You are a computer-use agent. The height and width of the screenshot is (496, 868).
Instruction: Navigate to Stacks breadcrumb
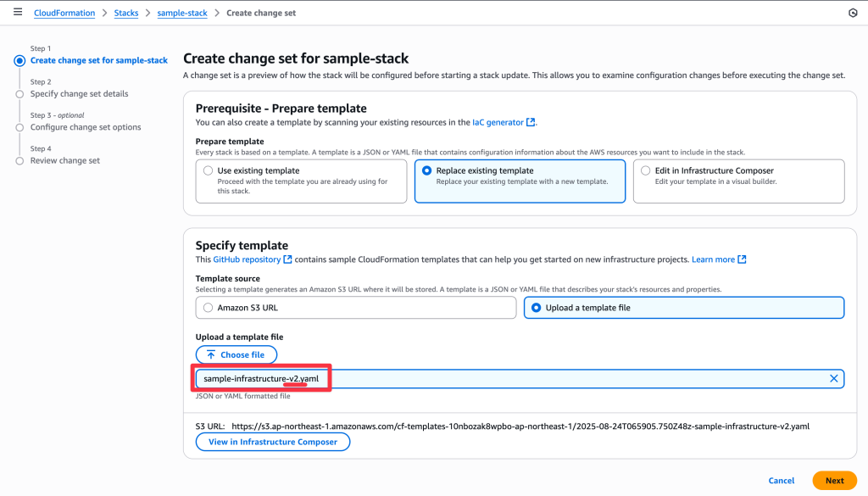(126, 13)
